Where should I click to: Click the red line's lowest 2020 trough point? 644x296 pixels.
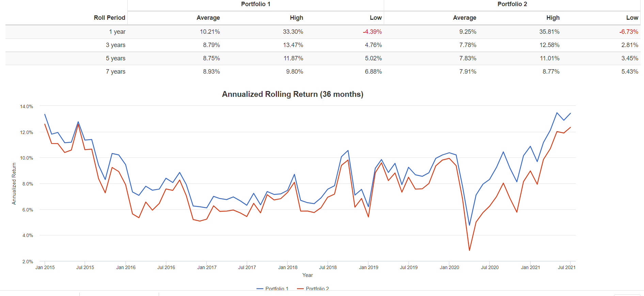point(469,250)
